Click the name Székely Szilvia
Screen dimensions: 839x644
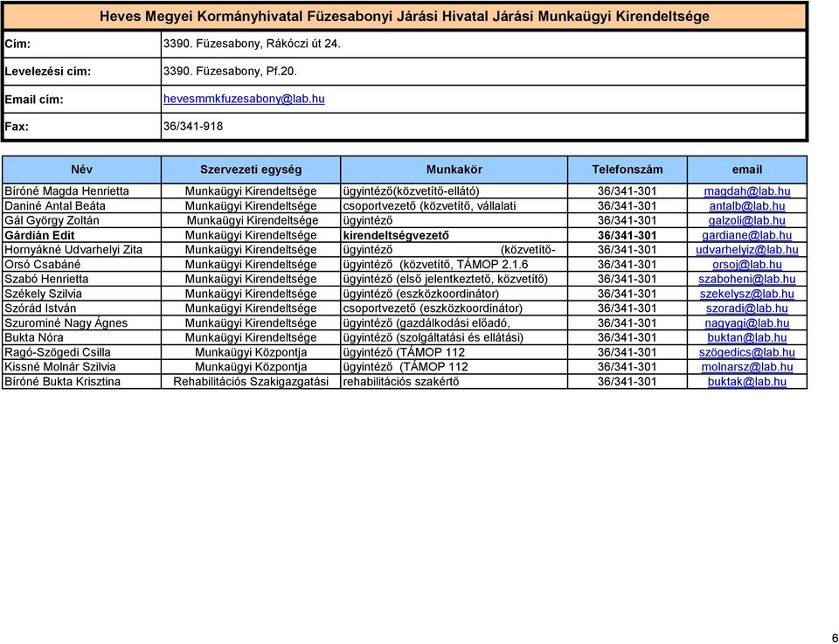[x=44, y=294]
